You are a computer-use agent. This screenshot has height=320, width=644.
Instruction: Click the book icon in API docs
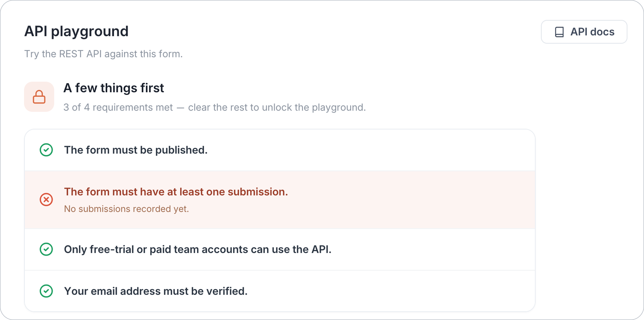click(559, 32)
